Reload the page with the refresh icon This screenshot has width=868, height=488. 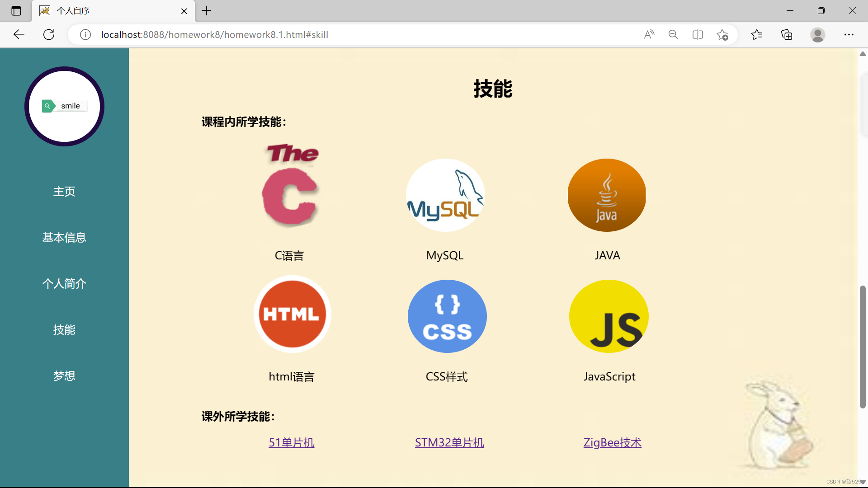[x=49, y=34]
